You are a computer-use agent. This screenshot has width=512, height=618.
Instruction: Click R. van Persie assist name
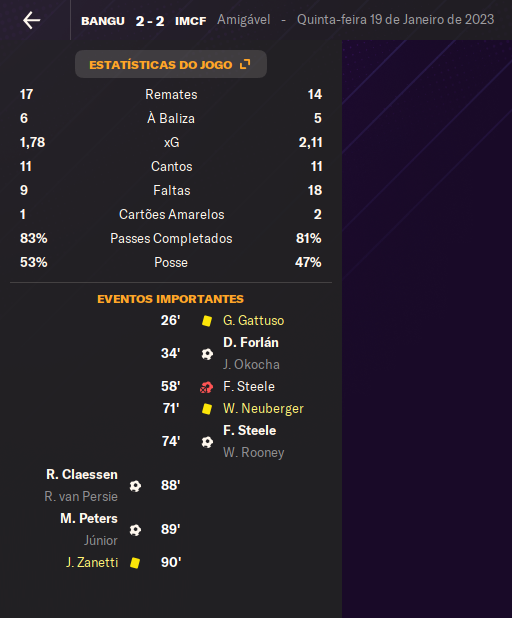[81, 497]
